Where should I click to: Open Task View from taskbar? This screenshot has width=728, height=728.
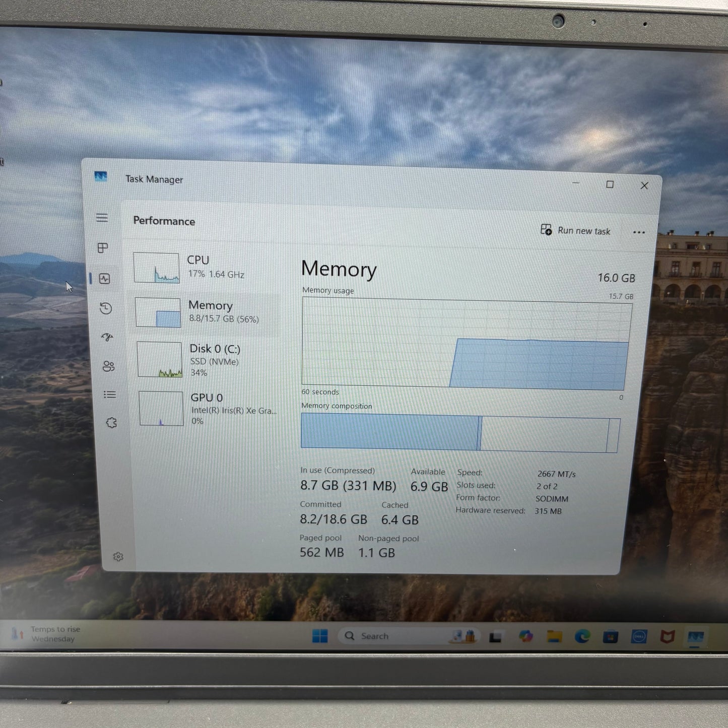[495, 637]
